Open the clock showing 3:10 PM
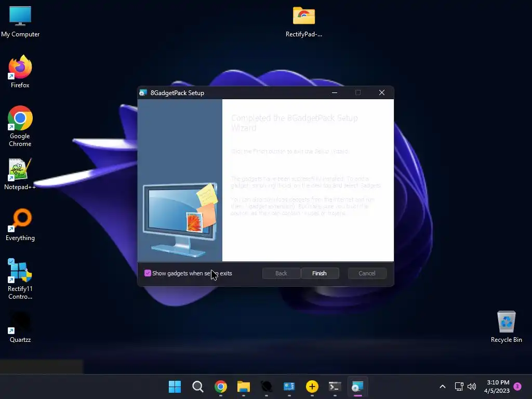The image size is (532, 399). pyautogui.click(x=497, y=387)
